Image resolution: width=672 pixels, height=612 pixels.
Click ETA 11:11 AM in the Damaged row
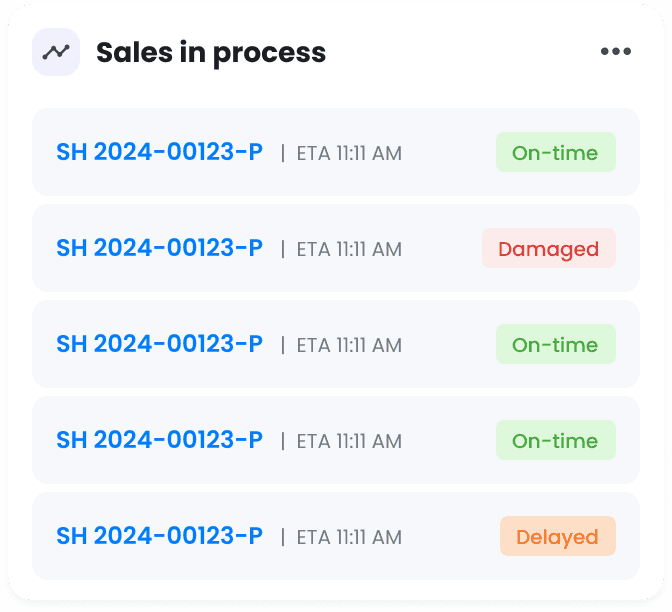tap(349, 249)
